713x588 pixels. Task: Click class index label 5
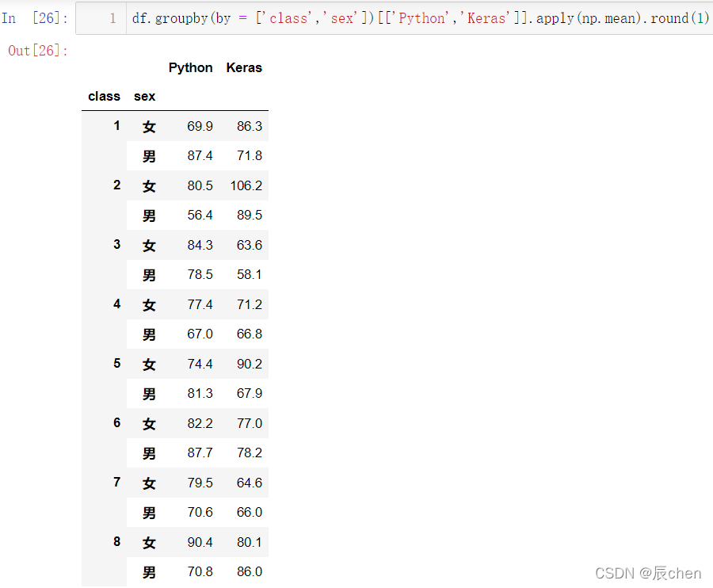click(117, 364)
